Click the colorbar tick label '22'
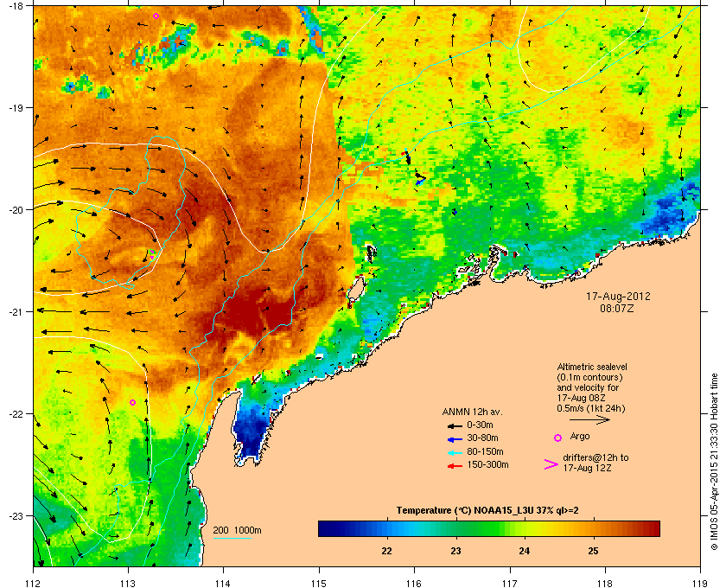 386,552
